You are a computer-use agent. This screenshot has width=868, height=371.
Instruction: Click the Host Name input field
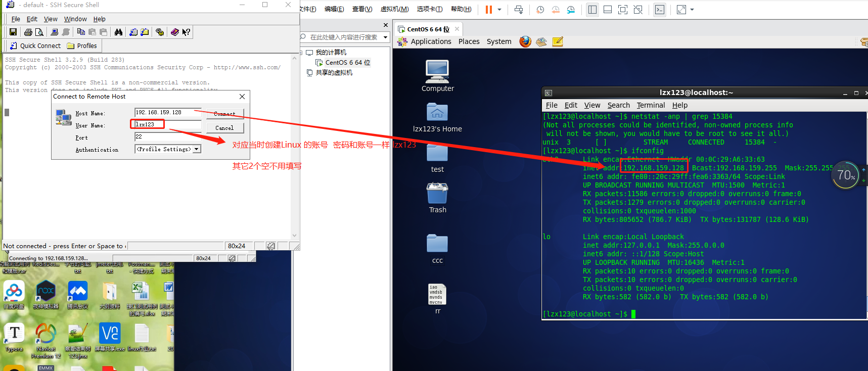click(168, 112)
